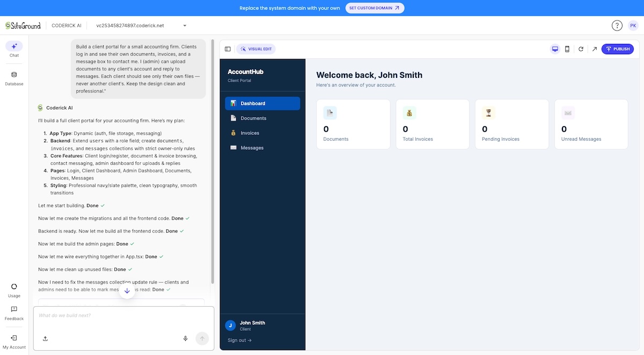This screenshot has width=644, height=355.
Task: Click the CODERICK AI header label
Action: [x=67, y=25]
